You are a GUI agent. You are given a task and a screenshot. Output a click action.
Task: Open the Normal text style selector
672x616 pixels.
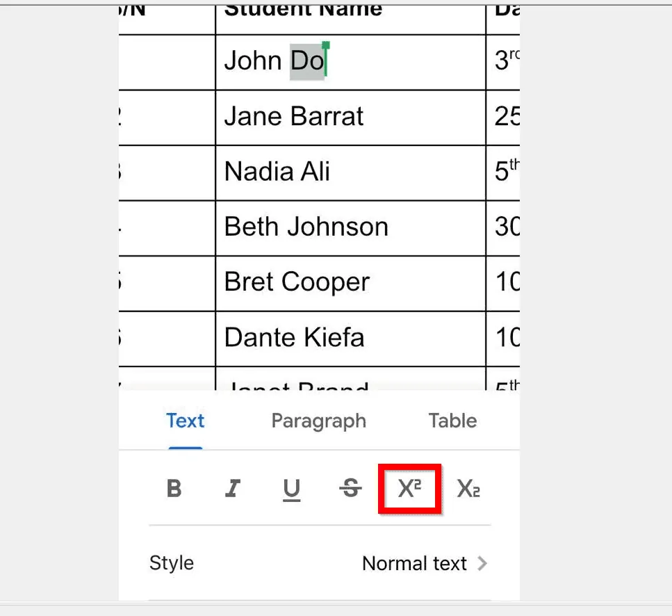click(416, 564)
